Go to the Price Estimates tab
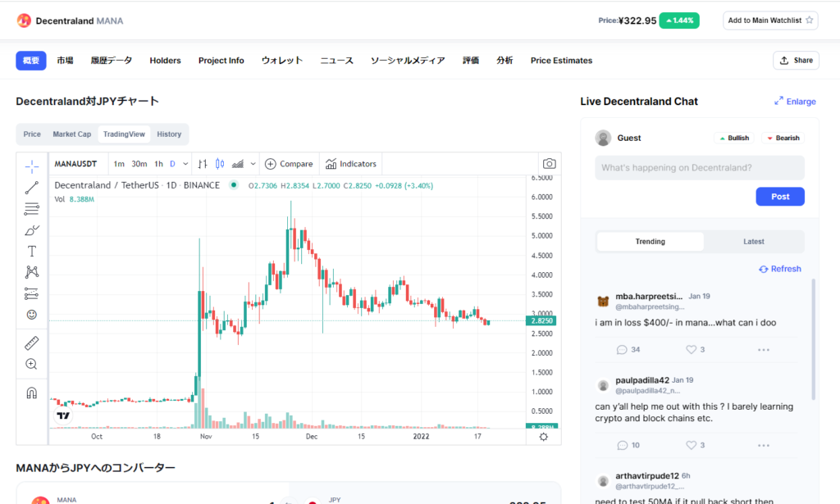Viewport: 840px width, 504px height. point(561,61)
